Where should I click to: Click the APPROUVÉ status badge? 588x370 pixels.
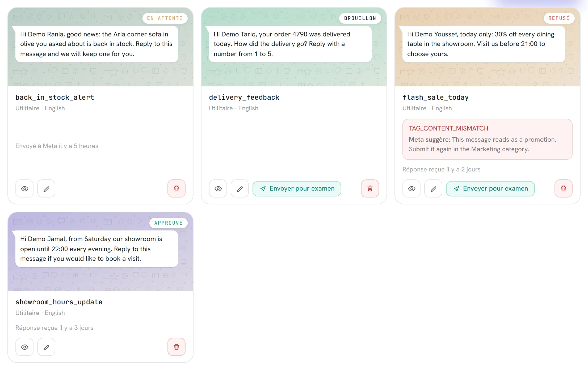click(169, 223)
